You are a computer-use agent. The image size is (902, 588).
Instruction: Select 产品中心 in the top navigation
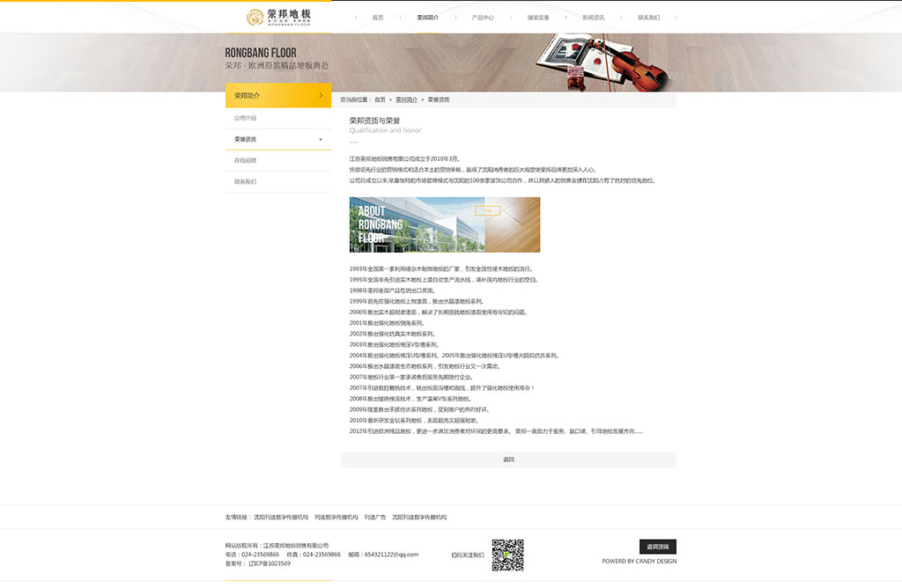483,18
